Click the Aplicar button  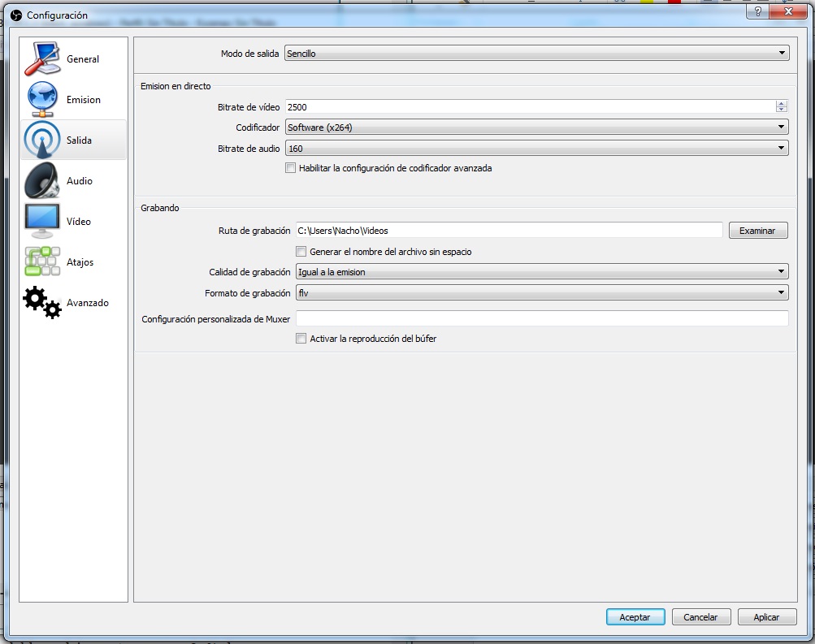tap(766, 616)
